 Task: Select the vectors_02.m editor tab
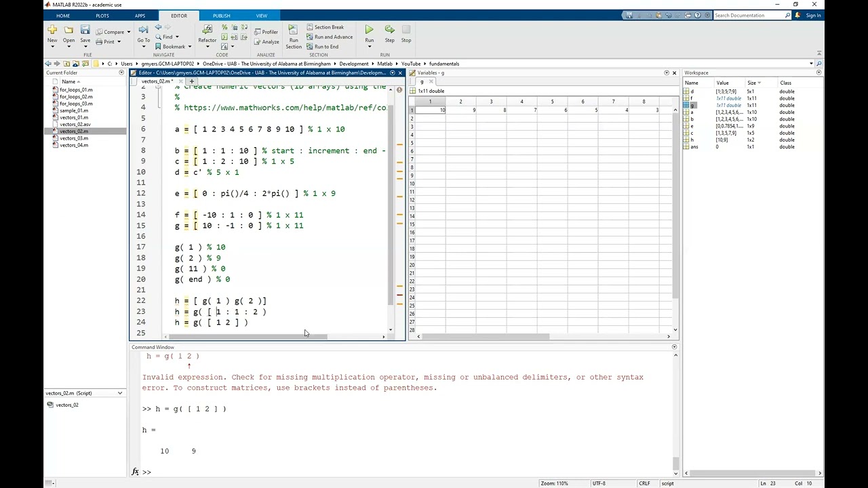pos(157,81)
